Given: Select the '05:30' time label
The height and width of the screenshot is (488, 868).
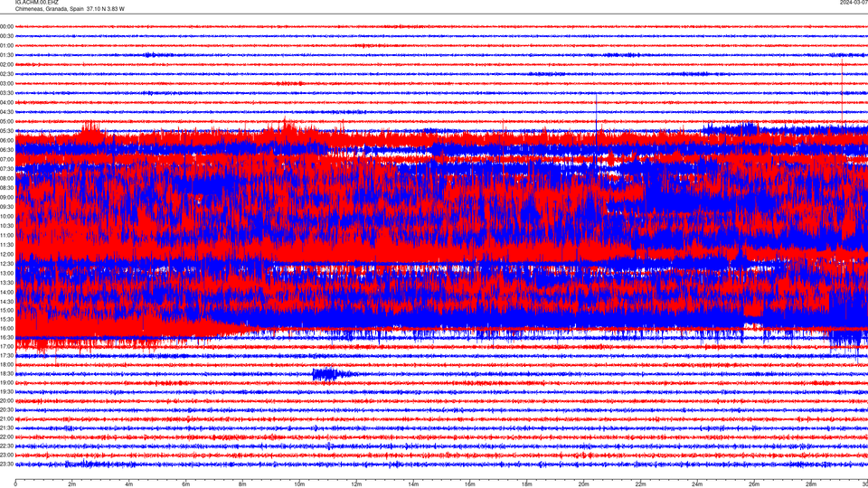Looking at the screenshot, I should pyautogui.click(x=7, y=130).
